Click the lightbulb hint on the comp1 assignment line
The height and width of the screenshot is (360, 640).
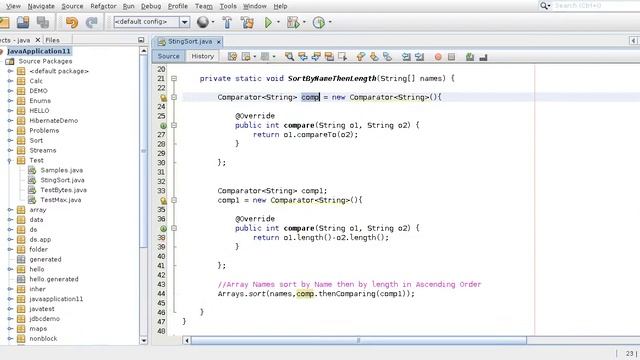(163, 200)
